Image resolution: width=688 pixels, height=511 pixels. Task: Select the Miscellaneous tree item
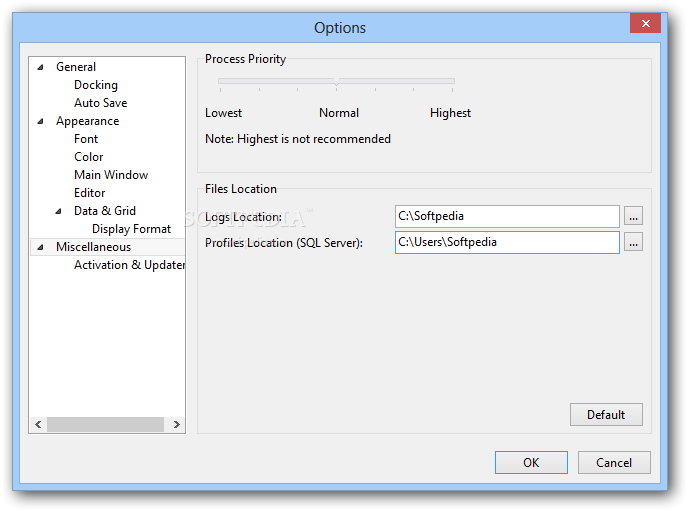[93, 247]
